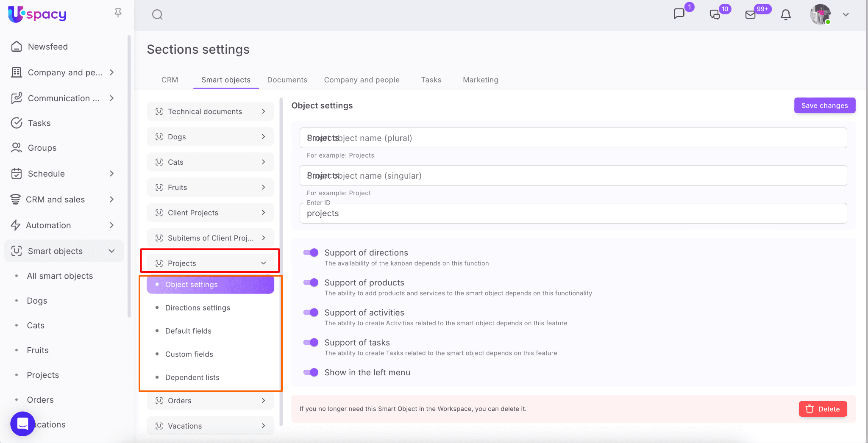Open the chat bubble icon with badge 1
Viewport: 868px width, 443px height.
(x=679, y=14)
